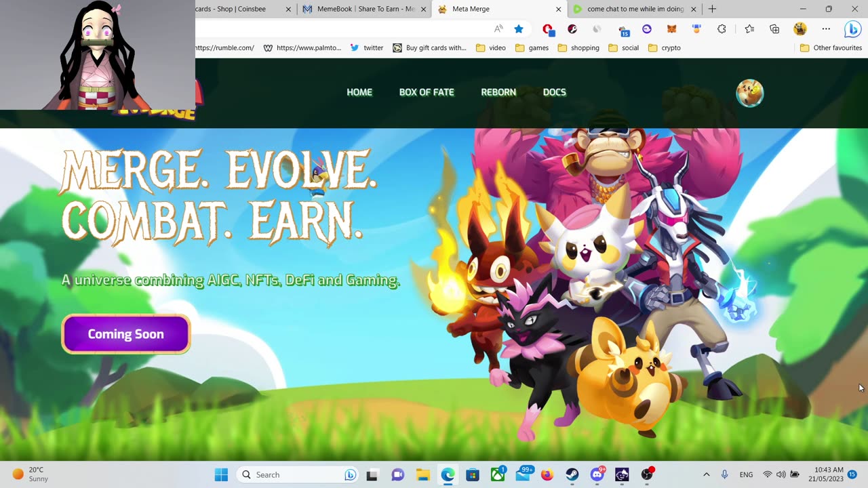Click the browser profile avatar

coord(800,29)
